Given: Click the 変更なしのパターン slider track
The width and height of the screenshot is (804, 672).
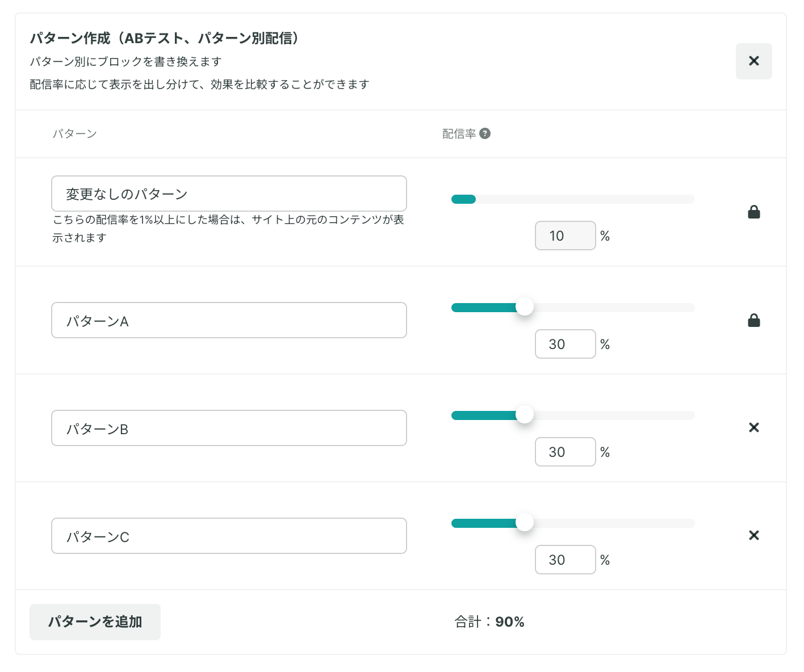Looking at the screenshot, I should point(573,199).
